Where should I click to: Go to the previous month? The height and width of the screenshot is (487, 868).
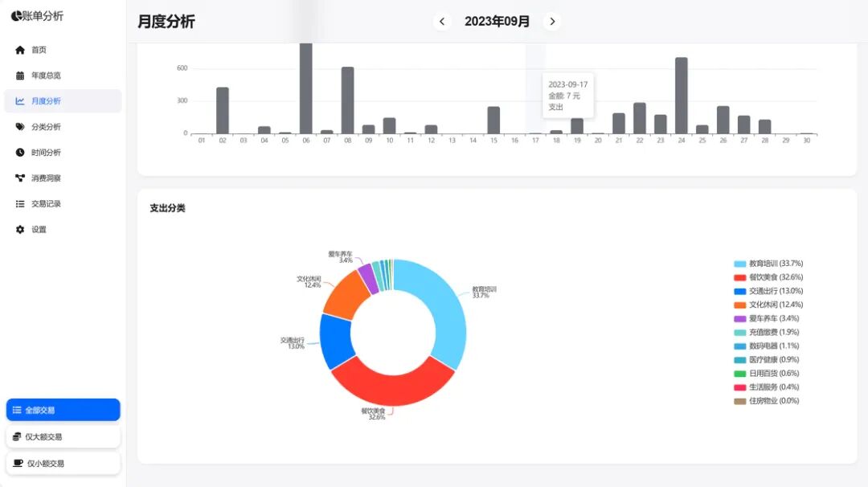coord(442,22)
